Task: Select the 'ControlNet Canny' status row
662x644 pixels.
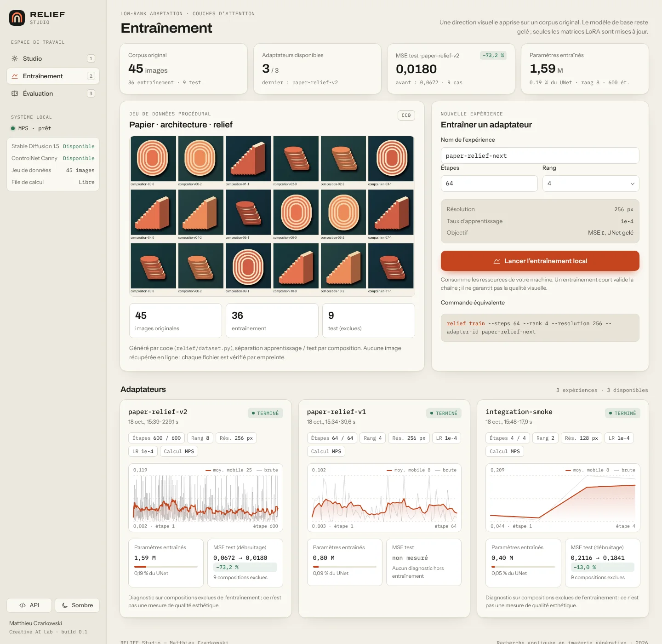Action: (53, 158)
